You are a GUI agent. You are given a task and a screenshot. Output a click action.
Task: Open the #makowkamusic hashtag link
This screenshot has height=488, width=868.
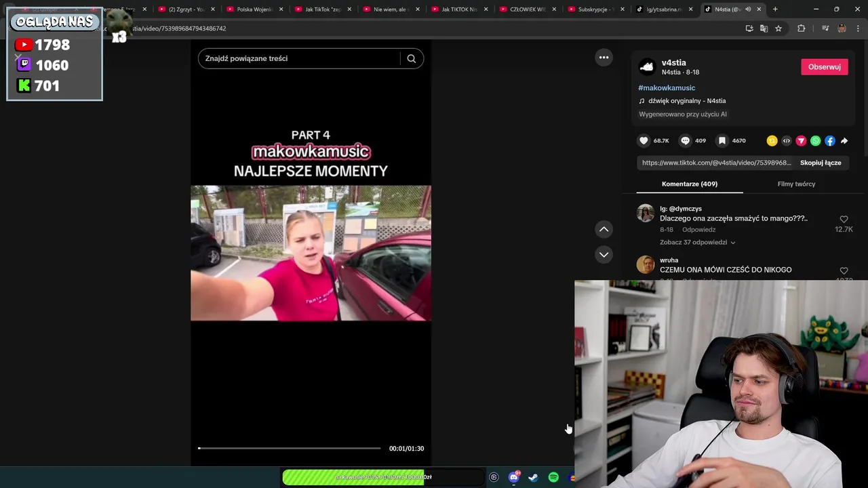667,87
